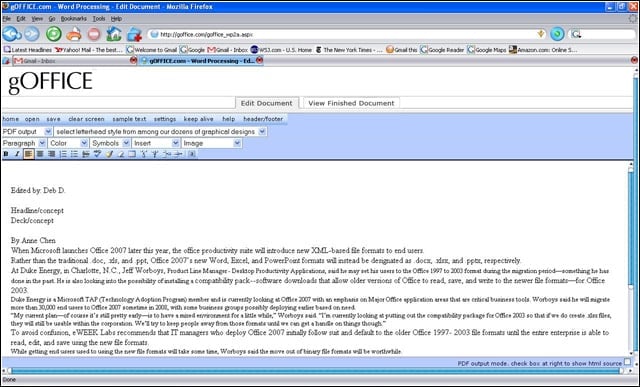Switch to View Finished Document tab

351,103
